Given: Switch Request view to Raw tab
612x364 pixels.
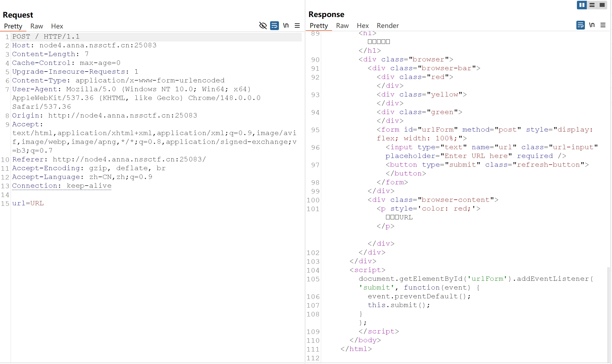Looking at the screenshot, I should [x=36, y=26].
